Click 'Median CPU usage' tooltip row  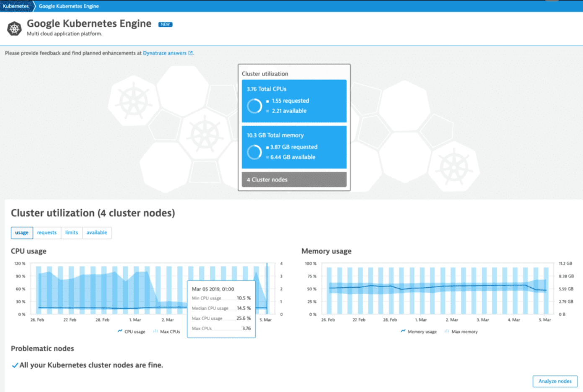click(x=221, y=308)
